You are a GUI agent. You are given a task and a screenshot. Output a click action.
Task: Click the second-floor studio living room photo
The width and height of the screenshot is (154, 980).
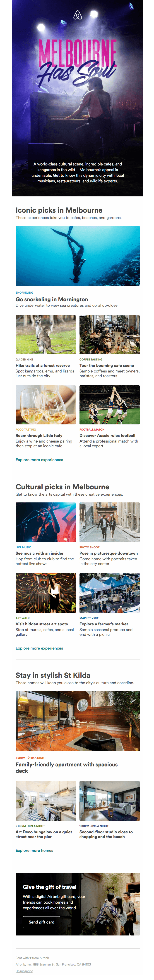click(109, 801)
